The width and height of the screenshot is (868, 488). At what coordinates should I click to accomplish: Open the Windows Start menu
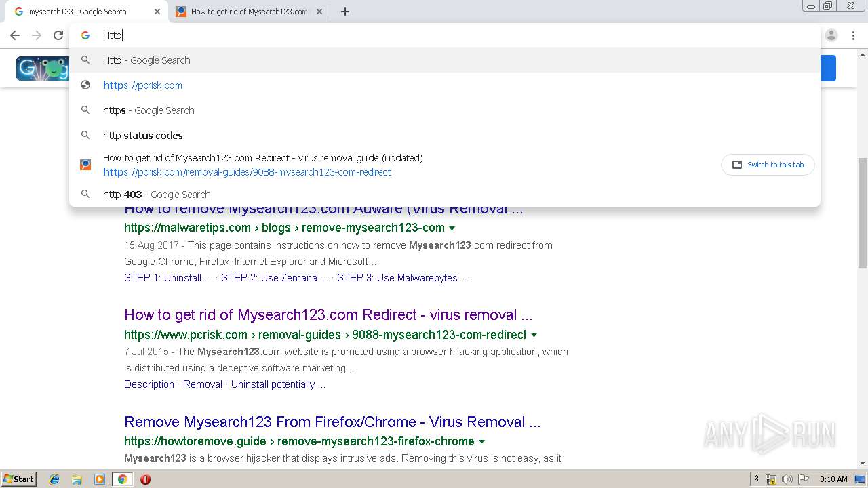[19, 479]
